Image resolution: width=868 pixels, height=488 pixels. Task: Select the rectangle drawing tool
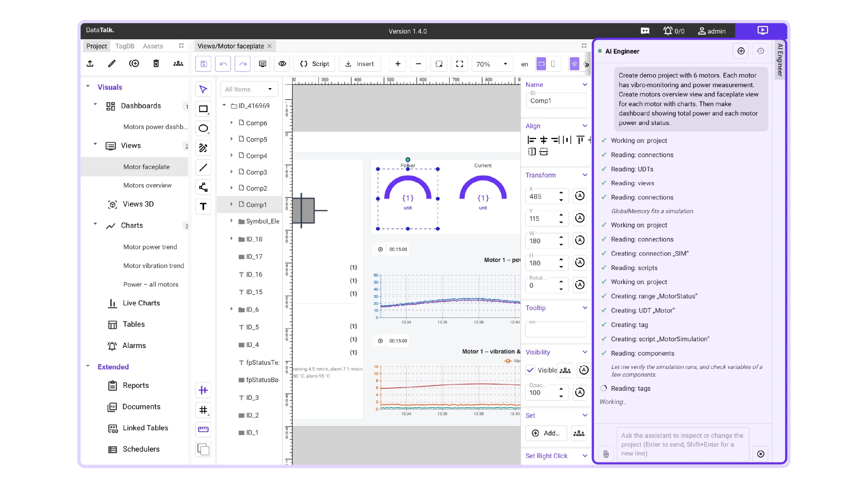203,109
